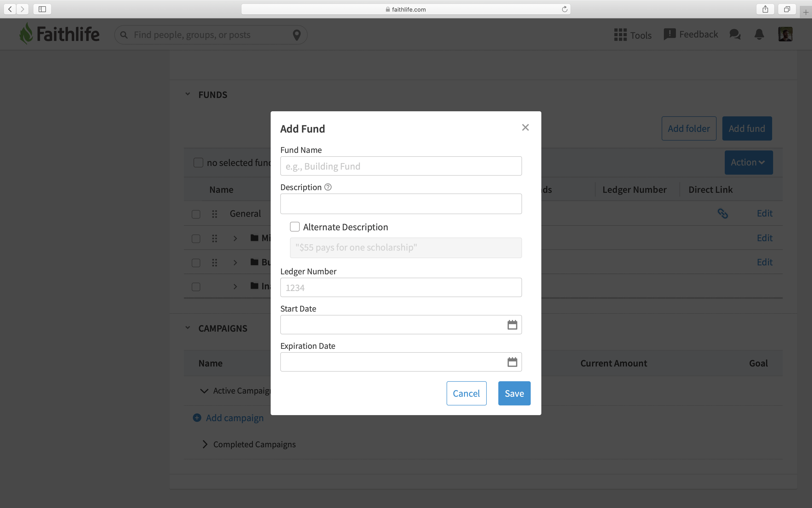This screenshot has height=508, width=812.
Task: Open the Action dropdown
Action: pos(749,162)
